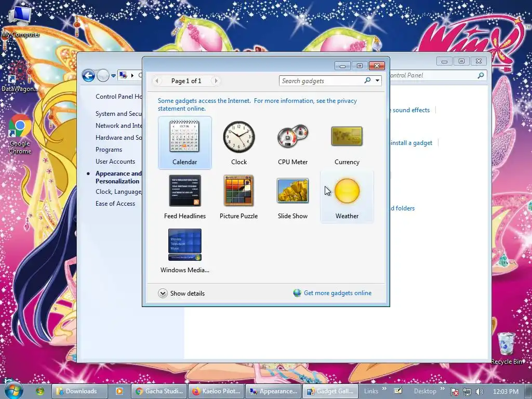Expand Show details chevron
Screen dimensions: 532x399
[x=163, y=293]
